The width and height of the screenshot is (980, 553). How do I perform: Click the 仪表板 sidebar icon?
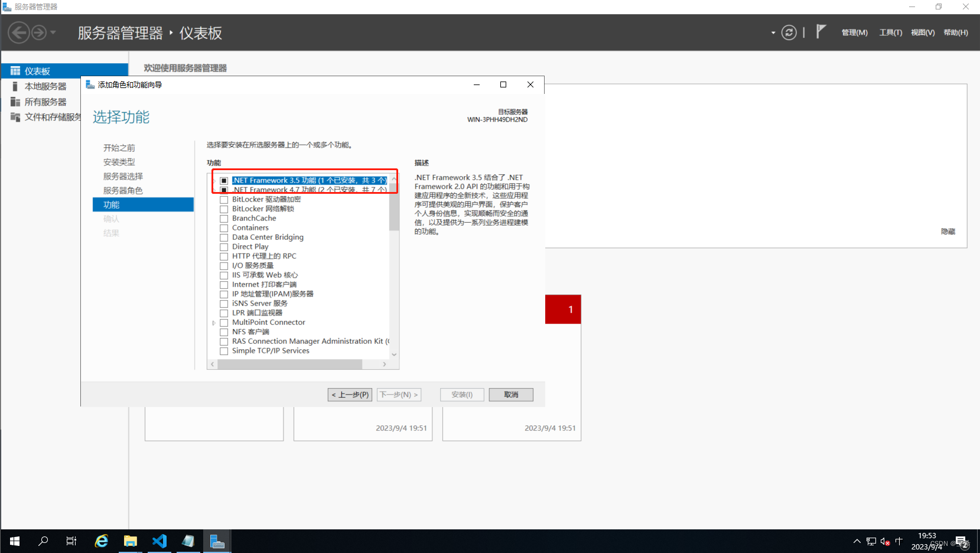pos(15,71)
